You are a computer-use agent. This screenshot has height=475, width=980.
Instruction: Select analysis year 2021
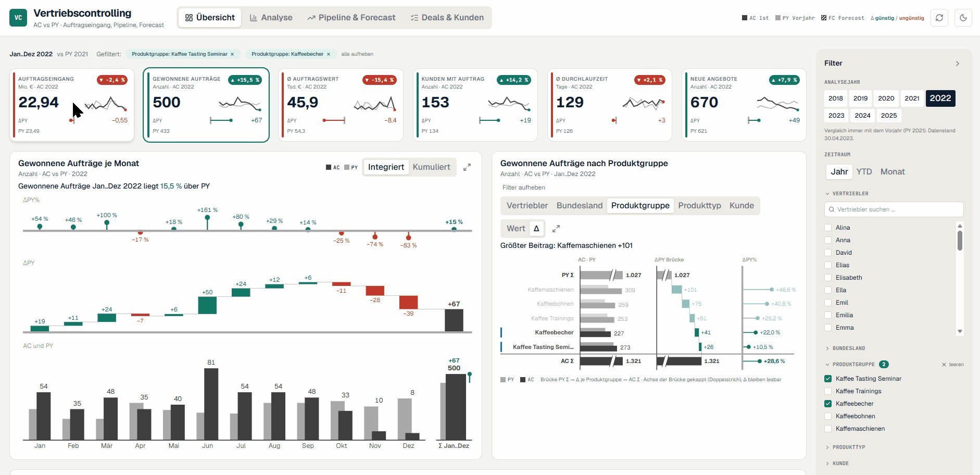point(912,98)
